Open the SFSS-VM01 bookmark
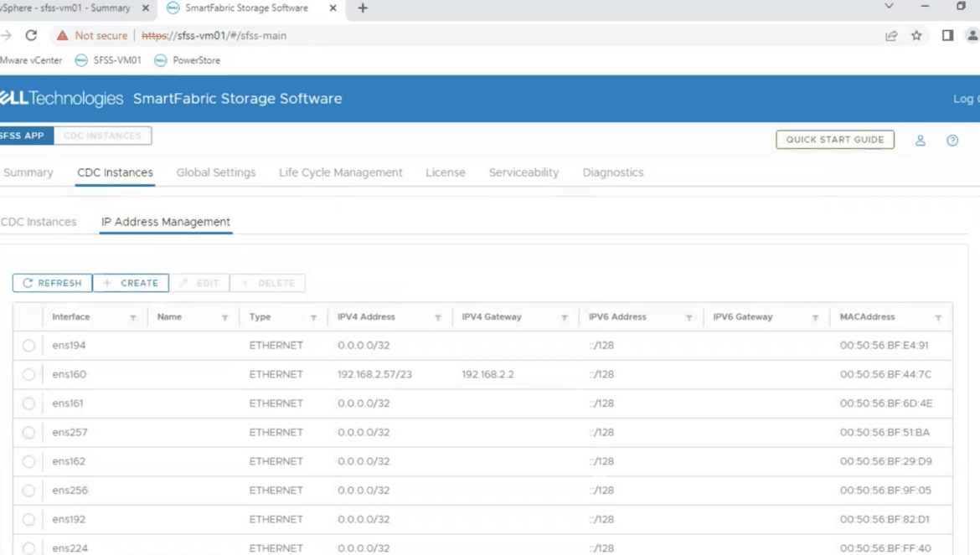The width and height of the screenshot is (980, 555). (x=108, y=60)
